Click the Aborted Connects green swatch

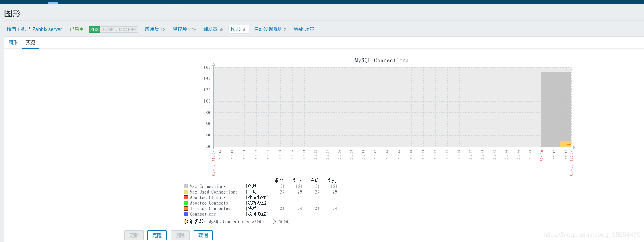186,203
